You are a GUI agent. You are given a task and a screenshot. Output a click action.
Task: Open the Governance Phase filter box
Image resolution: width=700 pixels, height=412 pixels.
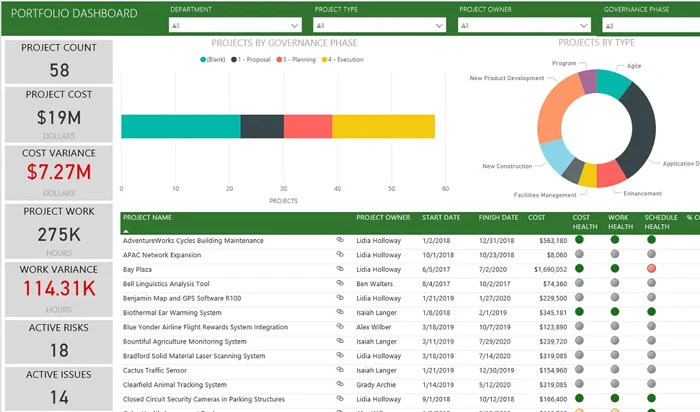tap(651, 25)
